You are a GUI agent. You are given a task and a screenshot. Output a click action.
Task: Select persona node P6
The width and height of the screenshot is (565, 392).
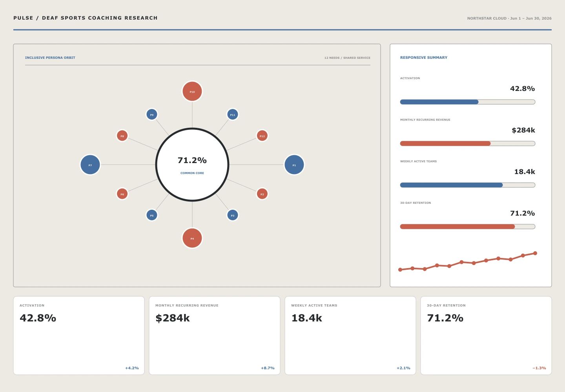coord(122,194)
